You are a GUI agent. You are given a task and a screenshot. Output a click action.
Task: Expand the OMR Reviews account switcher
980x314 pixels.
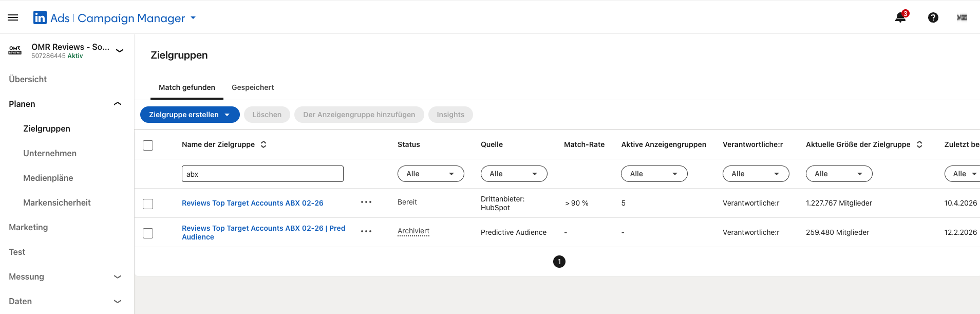(x=120, y=50)
